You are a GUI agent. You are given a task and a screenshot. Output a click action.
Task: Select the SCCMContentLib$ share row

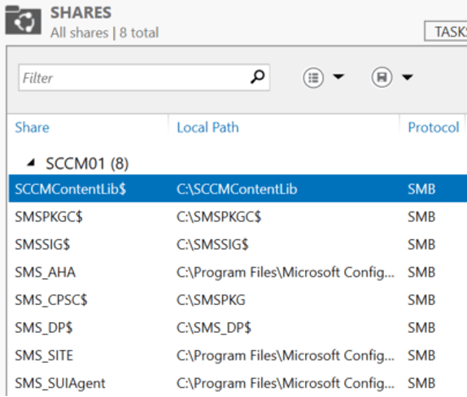click(x=238, y=189)
